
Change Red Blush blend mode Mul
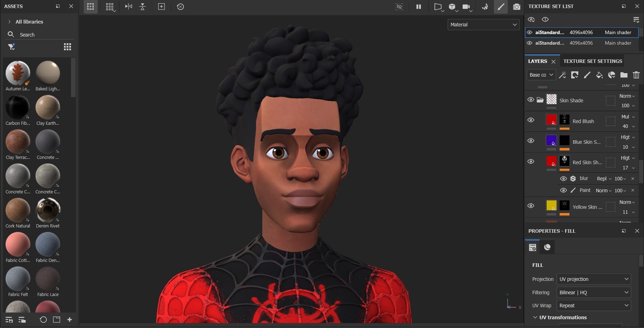pos(628,117)
